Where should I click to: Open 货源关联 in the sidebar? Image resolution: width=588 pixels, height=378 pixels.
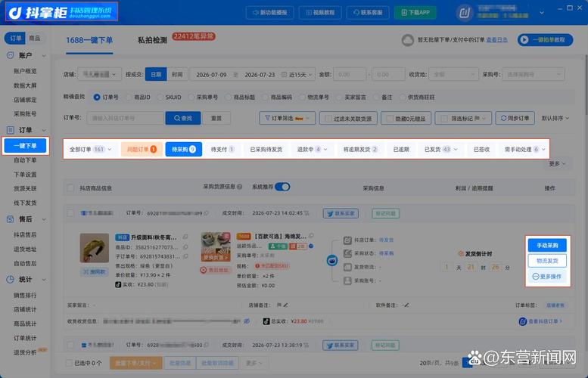coord(25,188)
